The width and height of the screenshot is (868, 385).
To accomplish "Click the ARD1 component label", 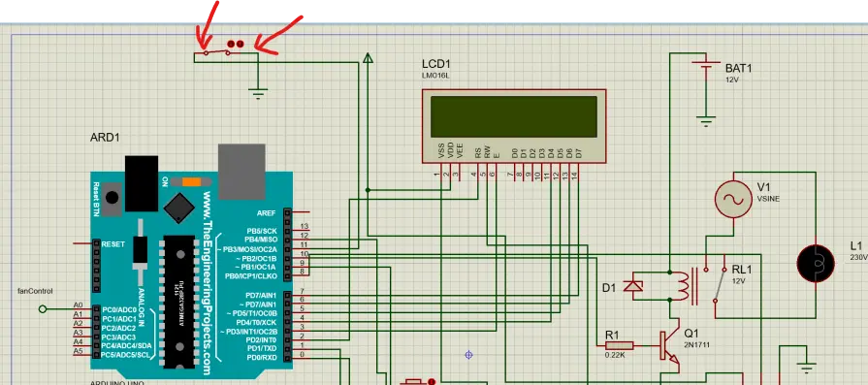I will pyautogui.click(x=105, y=137).
